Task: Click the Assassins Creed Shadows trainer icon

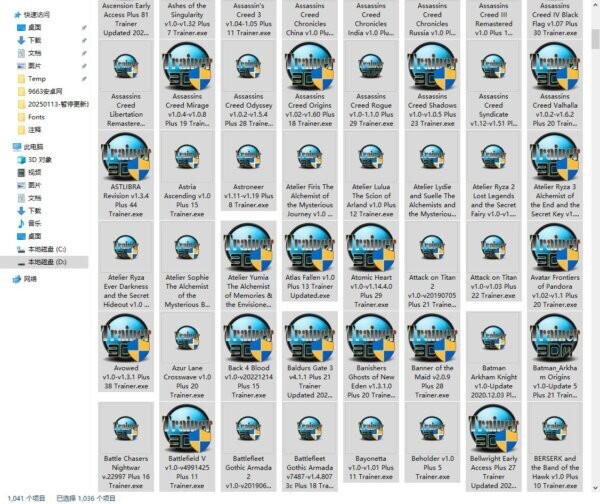Action: pos(432,67)
